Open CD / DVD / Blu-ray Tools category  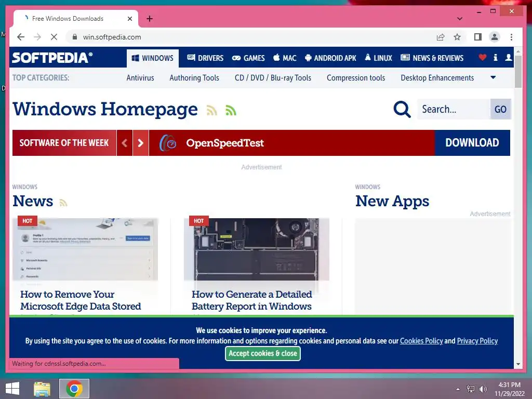point(273,78)
